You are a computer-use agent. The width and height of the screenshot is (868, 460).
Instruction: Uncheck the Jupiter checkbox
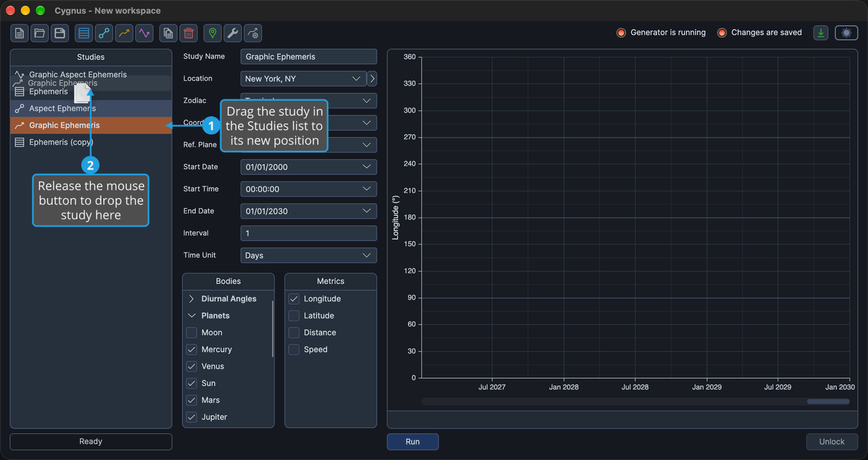[192, 417]
